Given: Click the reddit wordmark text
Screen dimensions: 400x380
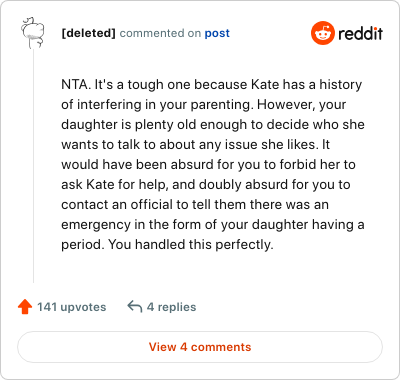Looking at the screenshot, I should tap(360, 33).
